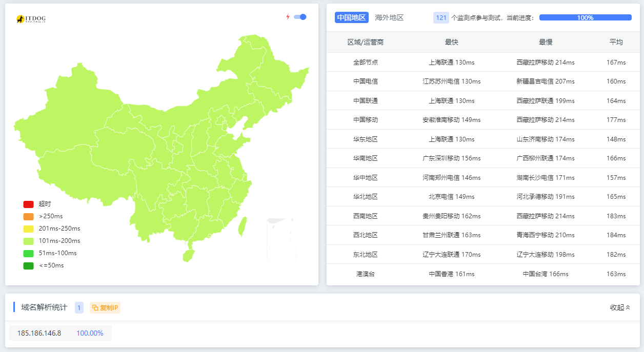Screen dimensions: 644x352
Task: Click the yellow 201ms-250ms legend swatch
Action: click(28, 229)
